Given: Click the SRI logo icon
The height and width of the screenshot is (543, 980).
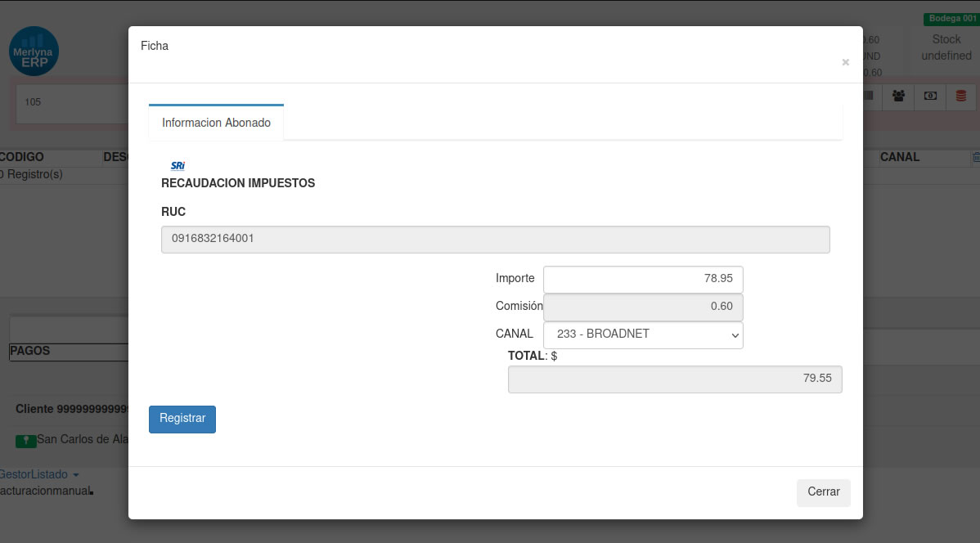Looking at the screenshot, I should 178,165.
